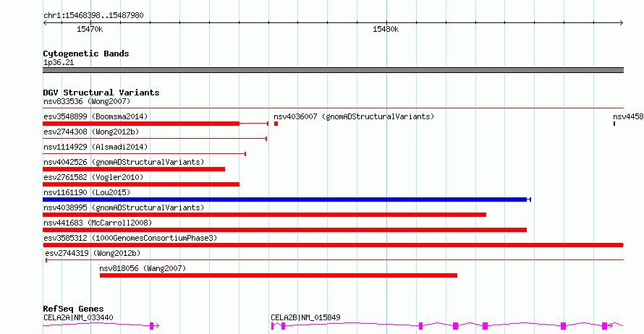Viewport: 644px width, 334px height.
Task: Click the small red nsv4036007 variant block
Action: pos(276,124)
